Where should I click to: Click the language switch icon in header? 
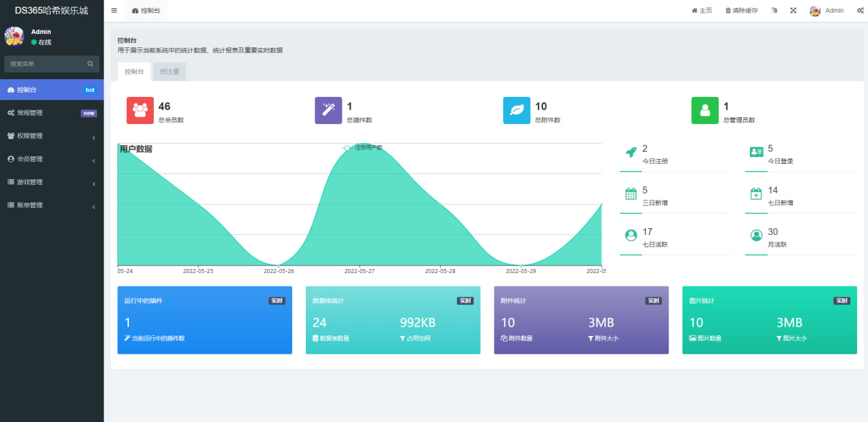(774, 11)
